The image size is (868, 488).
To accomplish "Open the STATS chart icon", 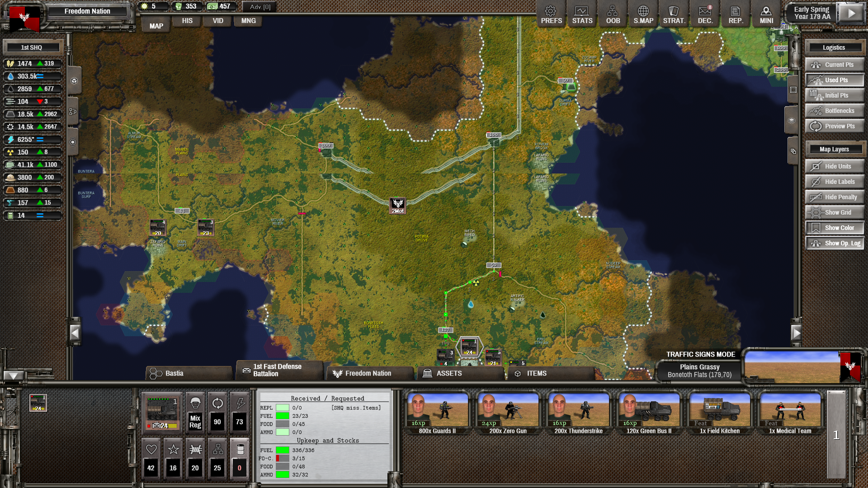I will [582, 14].
